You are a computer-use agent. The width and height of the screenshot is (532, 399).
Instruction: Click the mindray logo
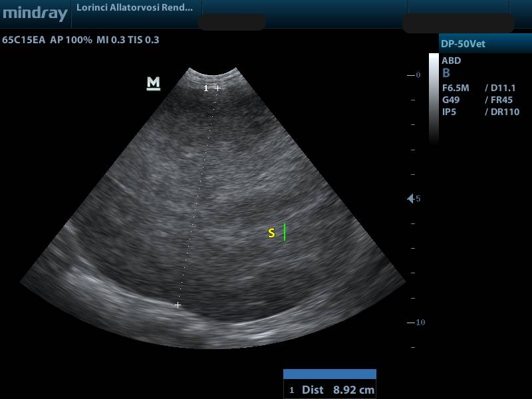35,13
